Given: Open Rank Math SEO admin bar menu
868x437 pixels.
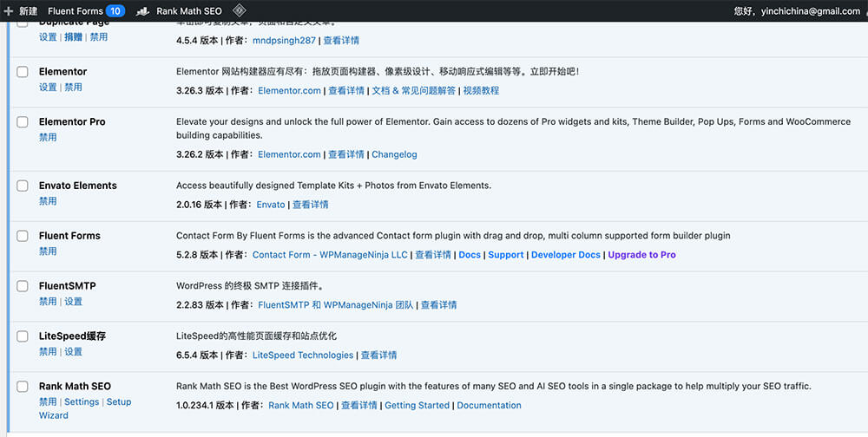Looking at the screenshot, I should click(x=188, y=10).
